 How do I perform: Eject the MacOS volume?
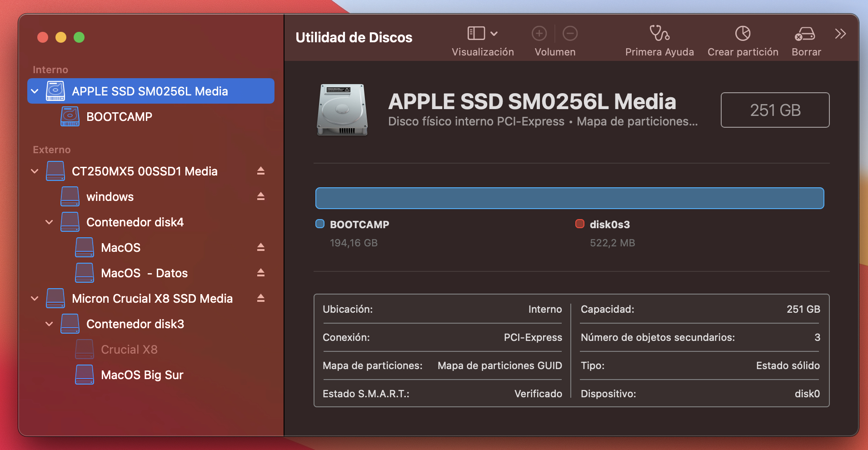click(260, 247)
